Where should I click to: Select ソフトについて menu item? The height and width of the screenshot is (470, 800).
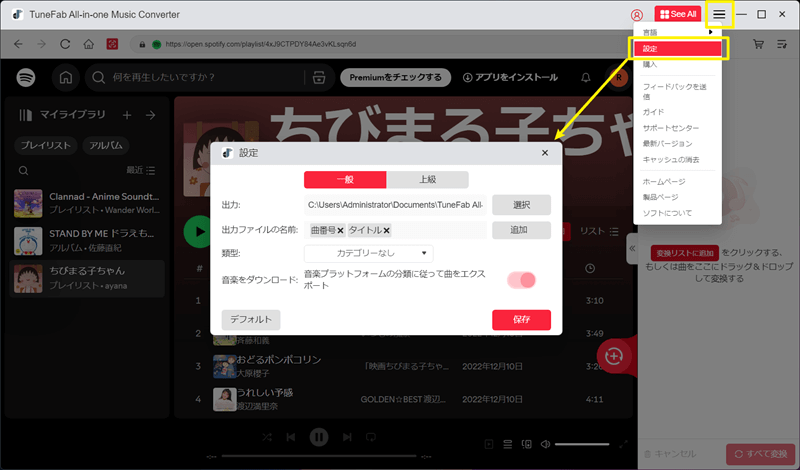677,213
